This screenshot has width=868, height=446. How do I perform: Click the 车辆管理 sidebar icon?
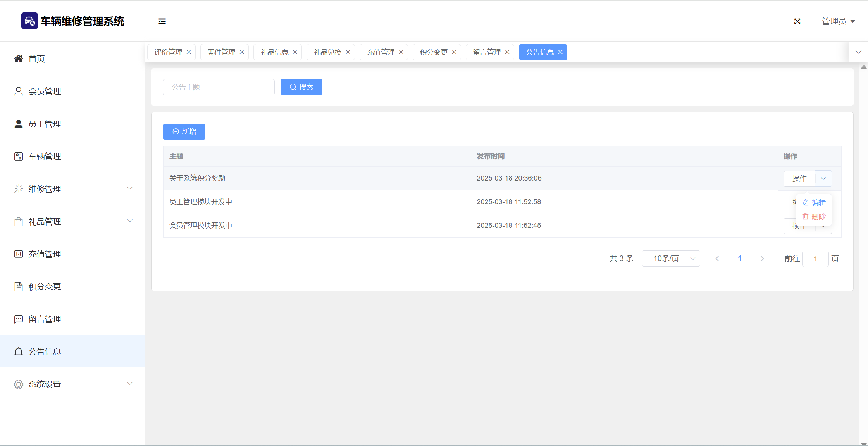click(18, 157)
